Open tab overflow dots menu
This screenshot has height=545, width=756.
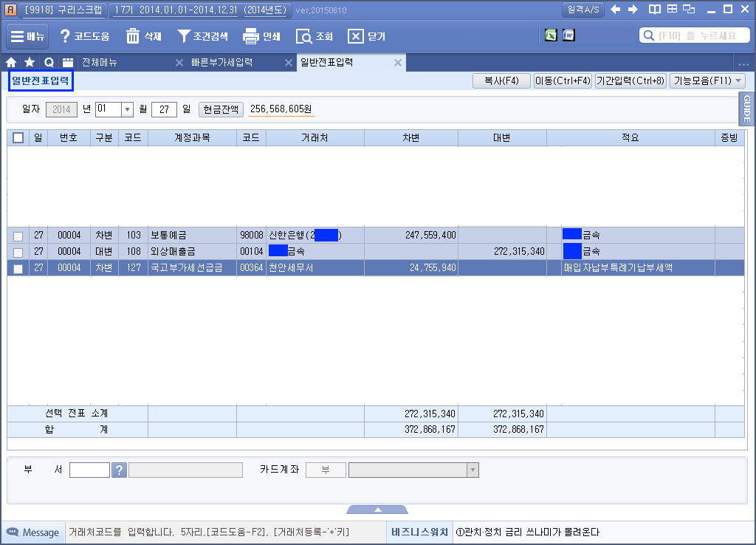[x=743, y=64]
